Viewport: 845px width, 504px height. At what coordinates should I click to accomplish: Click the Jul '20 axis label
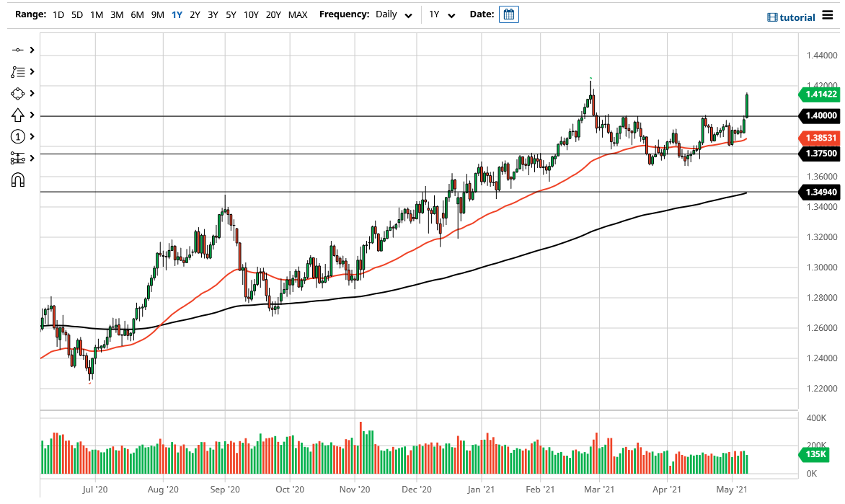click(x=95, y=490)
